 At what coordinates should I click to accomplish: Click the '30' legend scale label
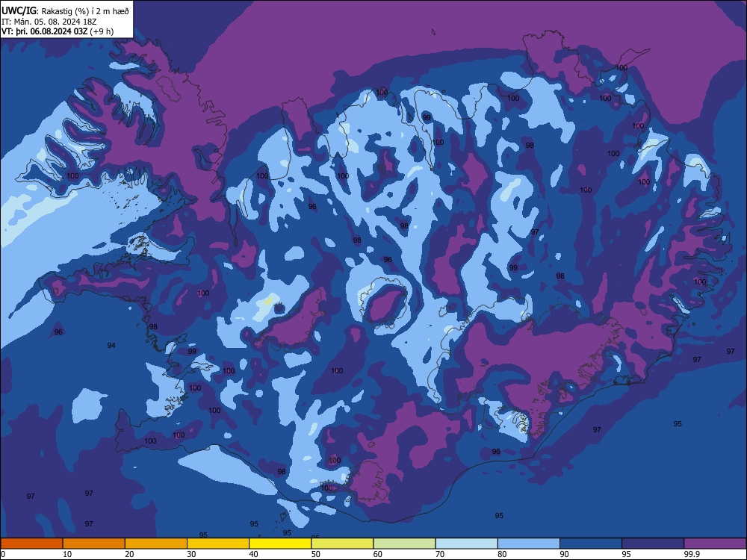click(x=191, y=554)
